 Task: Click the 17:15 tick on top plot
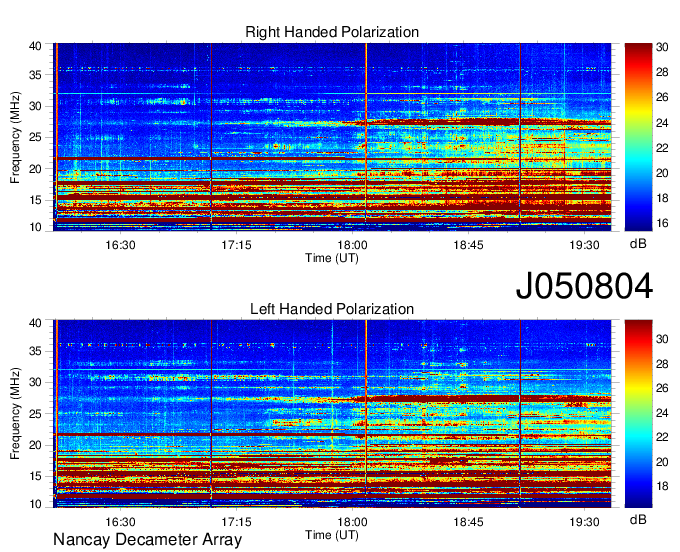pyautogui.click(x=236, y=245)
